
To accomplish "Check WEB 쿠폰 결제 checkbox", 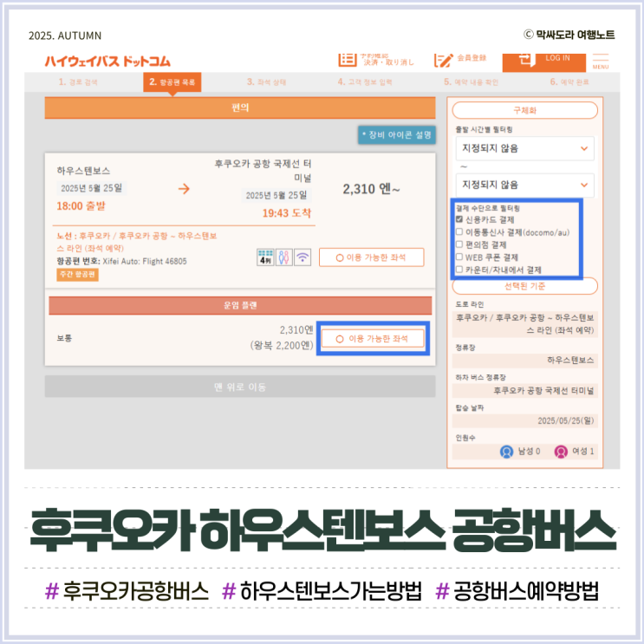I will click(459, 257).
